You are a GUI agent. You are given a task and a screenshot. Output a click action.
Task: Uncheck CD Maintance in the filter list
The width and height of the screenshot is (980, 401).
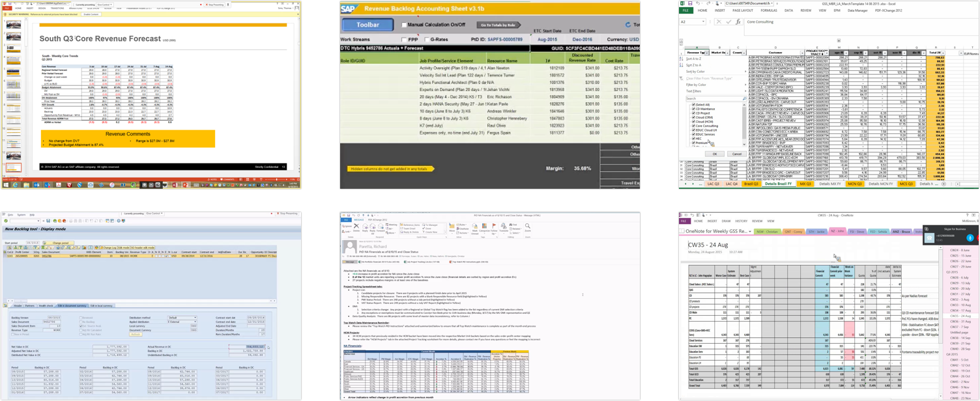coord(693,109)
